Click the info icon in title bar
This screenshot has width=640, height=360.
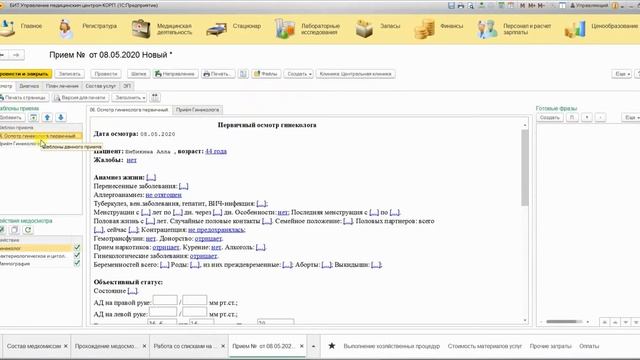click(x=615, y=6)
